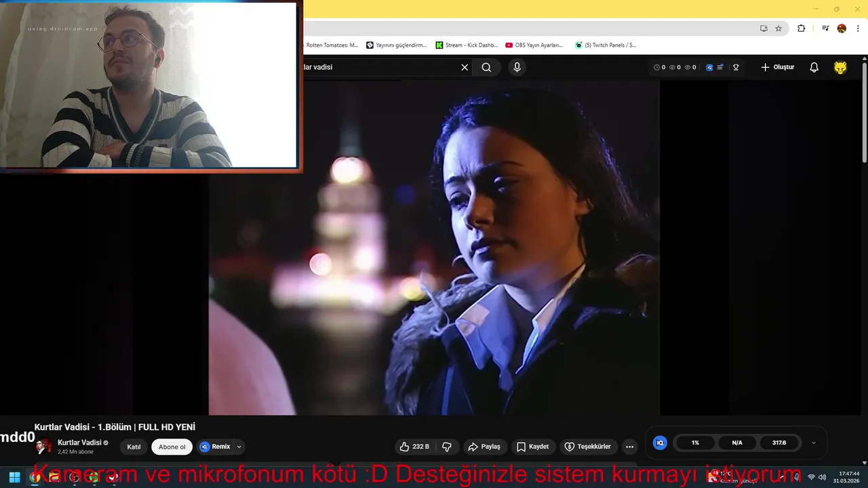Click the vidIQ blue icon in header
868x488 pixels.
point(709,67)
